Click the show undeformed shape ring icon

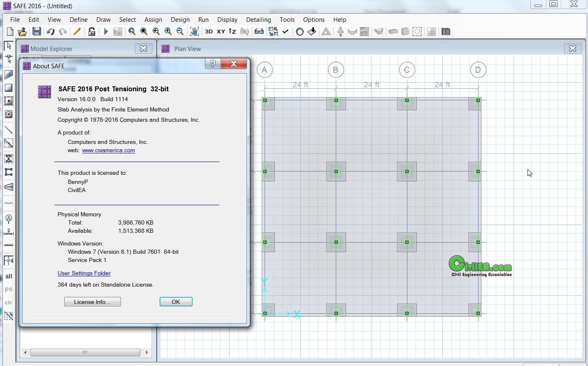click(300, 32)
